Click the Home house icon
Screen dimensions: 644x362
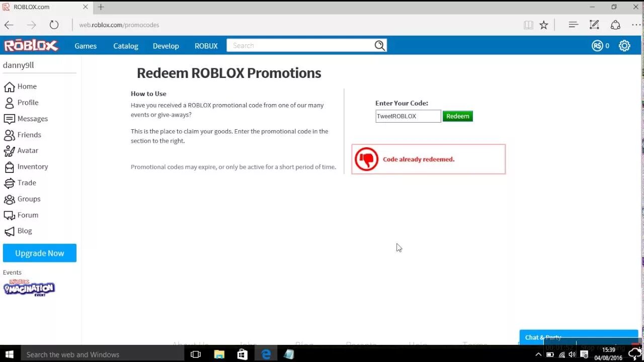click(9, 86)
